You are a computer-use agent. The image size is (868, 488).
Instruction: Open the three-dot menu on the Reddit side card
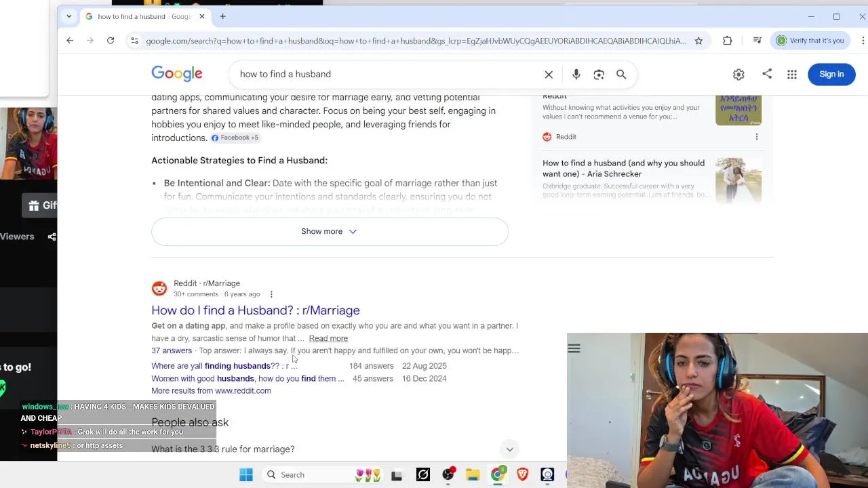click(757, 137)
